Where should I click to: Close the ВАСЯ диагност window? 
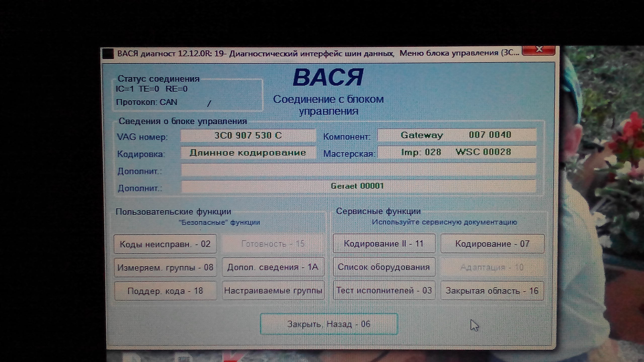tap(538, 50)
